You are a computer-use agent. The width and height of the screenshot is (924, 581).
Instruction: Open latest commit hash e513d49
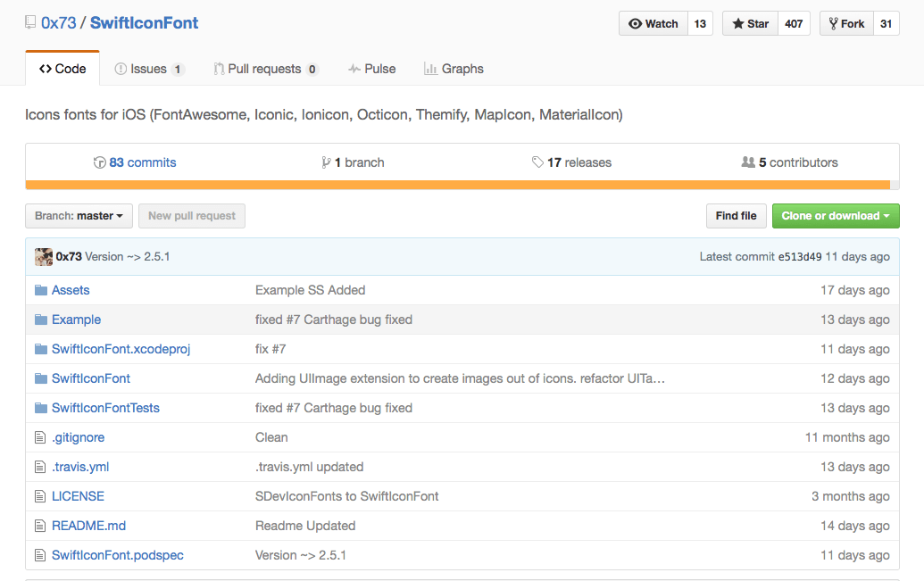click(x=800, y=257)
